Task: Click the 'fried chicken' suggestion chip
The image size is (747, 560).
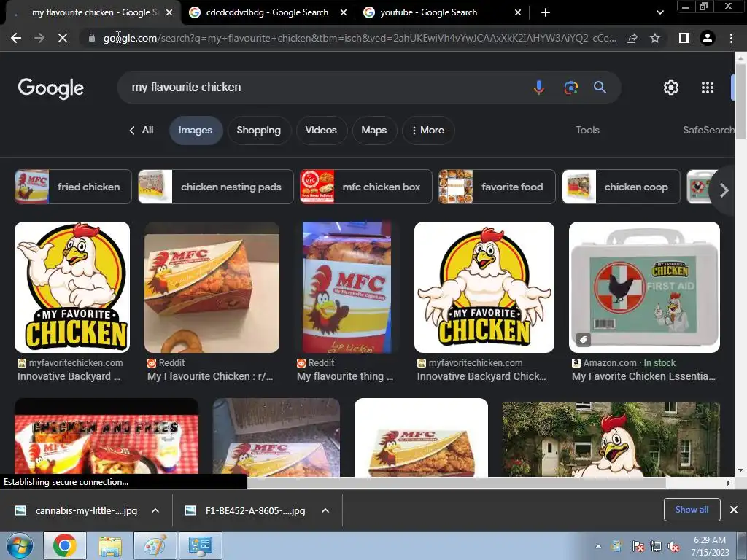Action: (x=73, y=187)
